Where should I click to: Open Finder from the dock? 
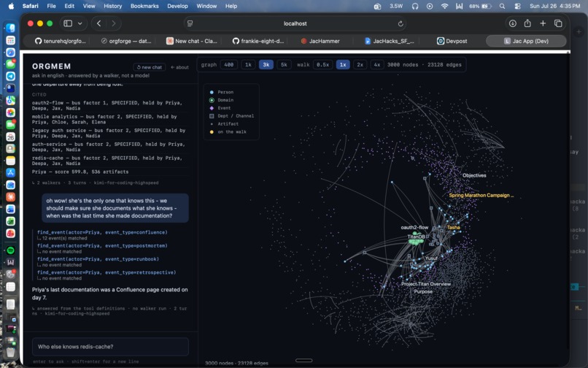tap(10, 28)
